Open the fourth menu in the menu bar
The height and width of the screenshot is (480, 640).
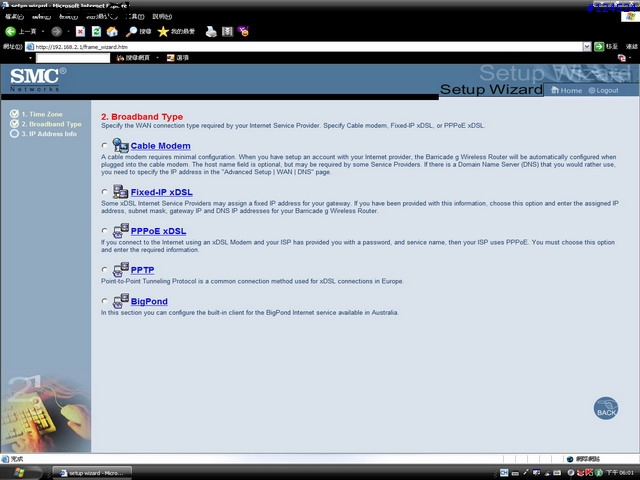102,17
